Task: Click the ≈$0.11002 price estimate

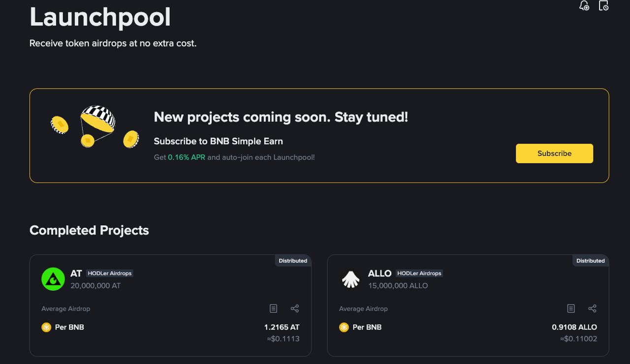Action: click(578, 338)
